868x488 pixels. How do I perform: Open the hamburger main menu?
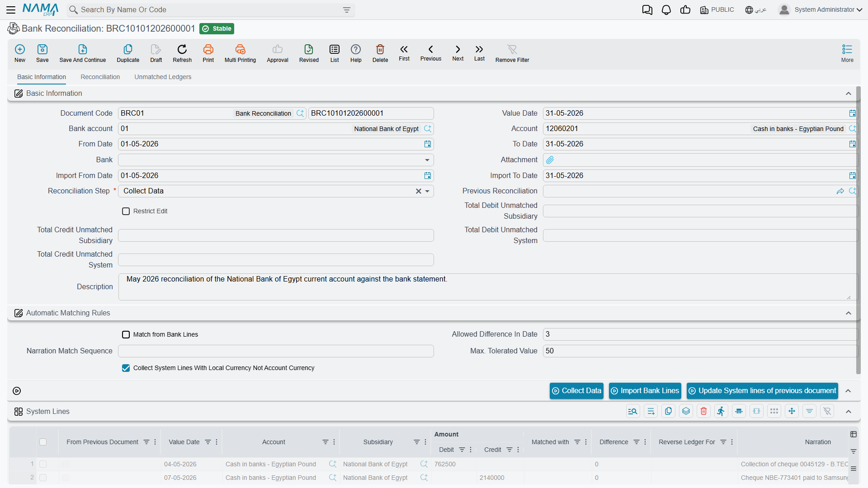(11, 9)
